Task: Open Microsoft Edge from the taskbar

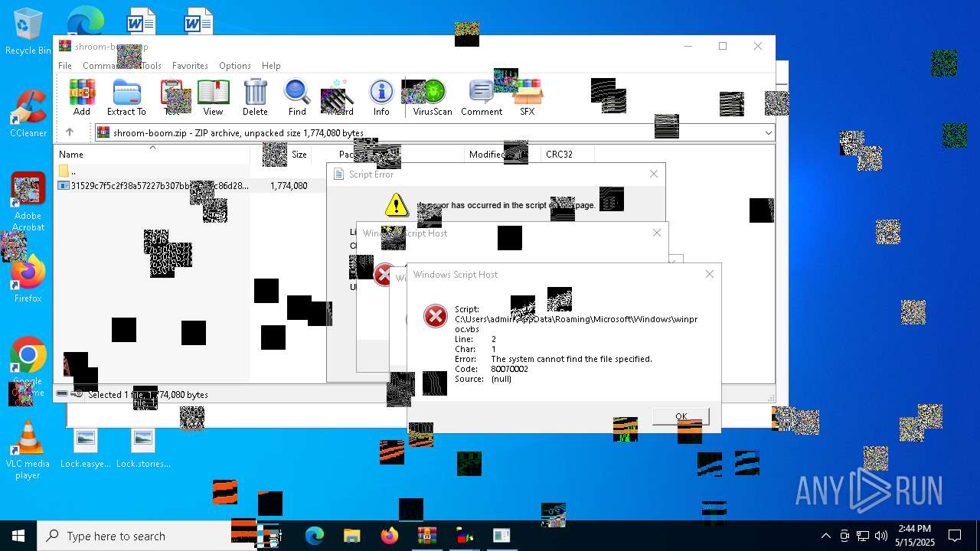Action: tap(315, 536)
